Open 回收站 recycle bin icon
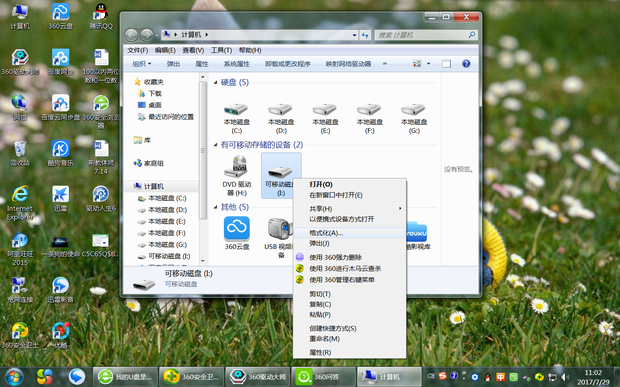Image resolution: width=620 pixels, height=387 pixels. [20, 153]
